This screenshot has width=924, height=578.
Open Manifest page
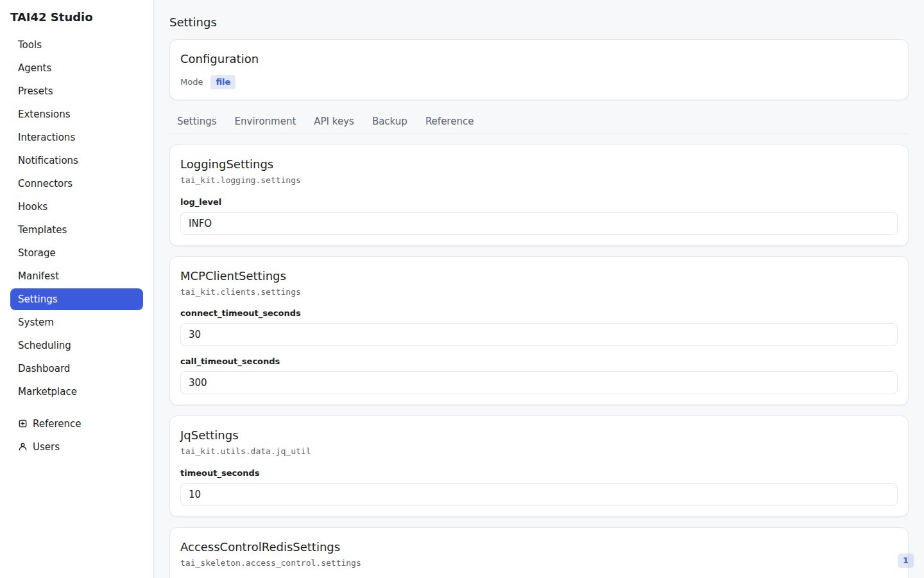tap(76, 276)
